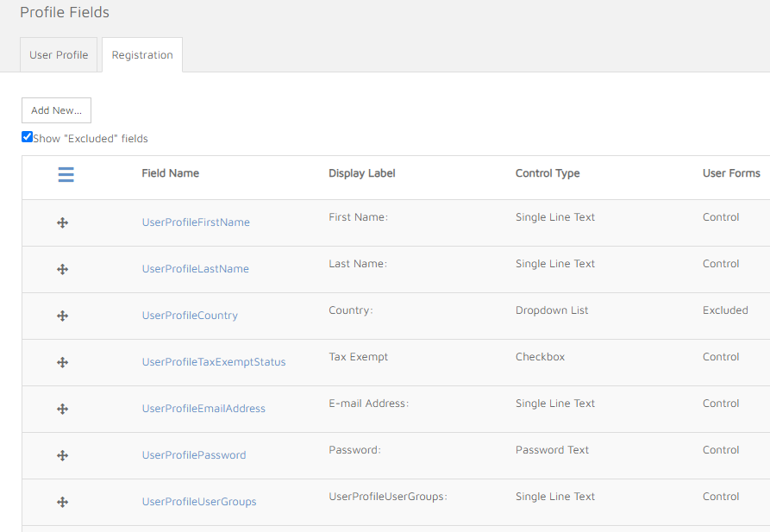The height and width of the screenshot is (532, 770).
Task: Open the UserProfileLastName field link
Action: coord(195,269)
